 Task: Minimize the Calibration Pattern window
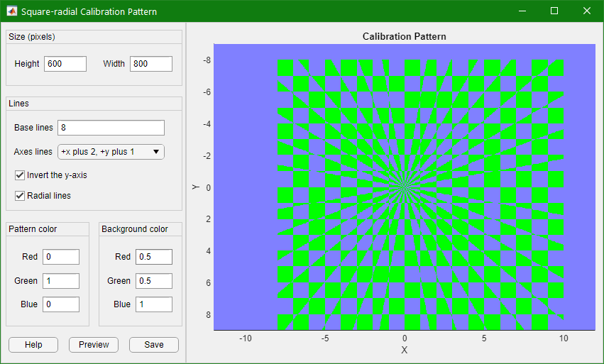522,11
